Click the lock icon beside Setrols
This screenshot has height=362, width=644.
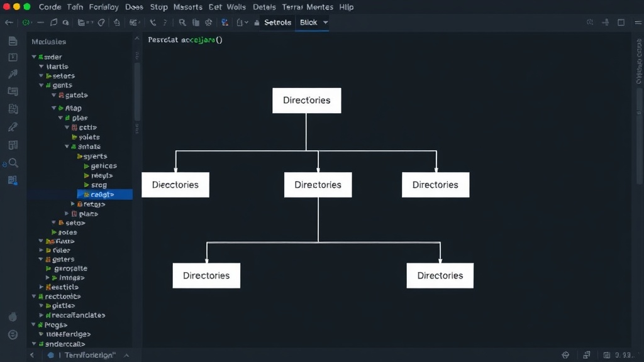click(257, 23)
